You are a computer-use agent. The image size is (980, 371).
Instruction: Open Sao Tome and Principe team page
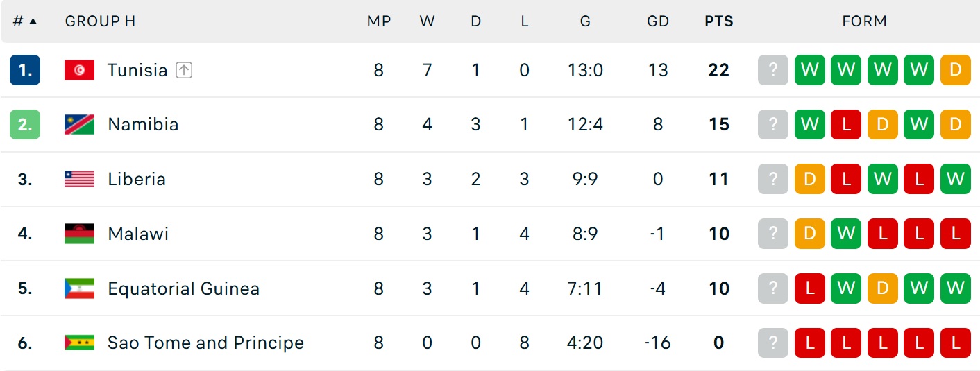(x=206, y=343)
